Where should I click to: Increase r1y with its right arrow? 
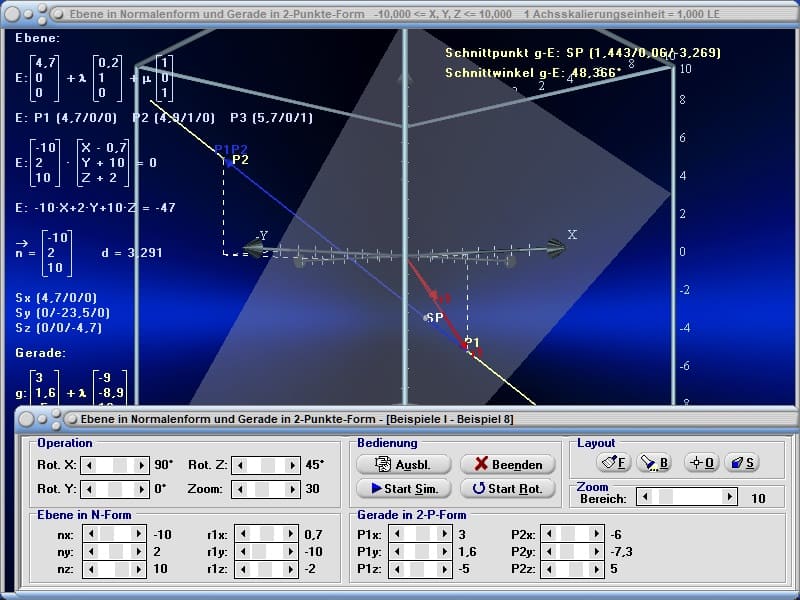click(290, 552)
